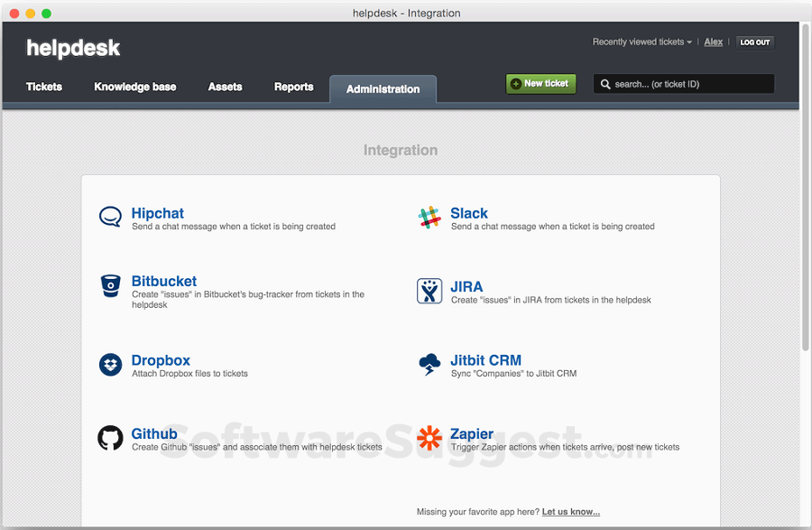
Task: Switch to the Assets tab
Action: pyautogui.click(x=225, y=87)
